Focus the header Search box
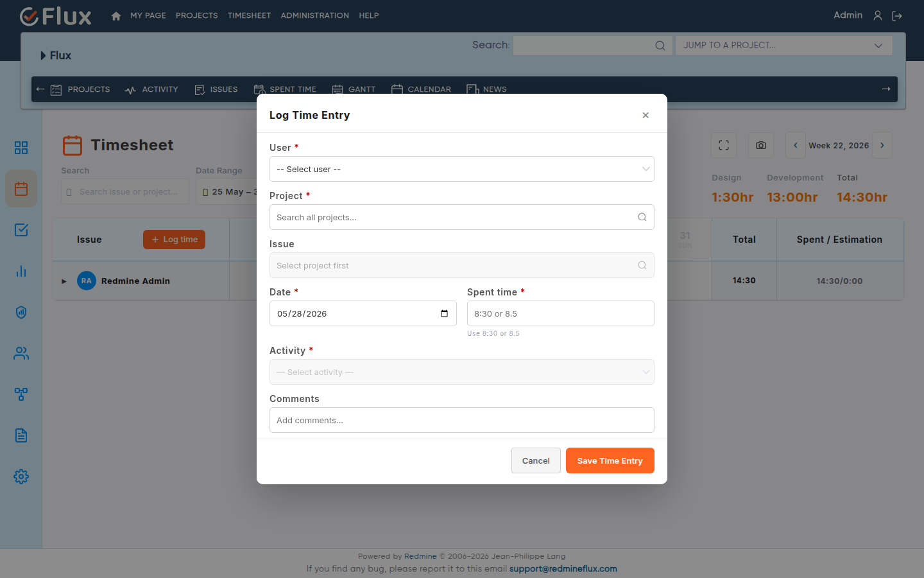This screenshot has height=578, width=924. (x=593, y=46)
